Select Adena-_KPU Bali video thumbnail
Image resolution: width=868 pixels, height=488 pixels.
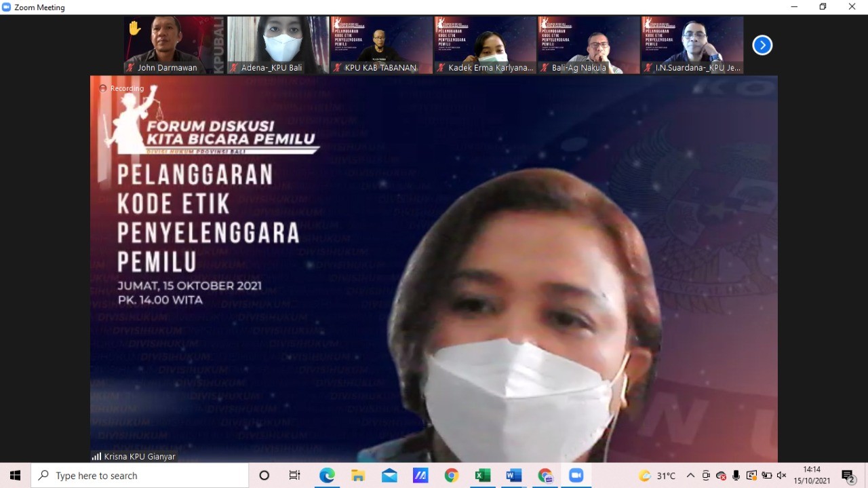click(x=277, y=41)
